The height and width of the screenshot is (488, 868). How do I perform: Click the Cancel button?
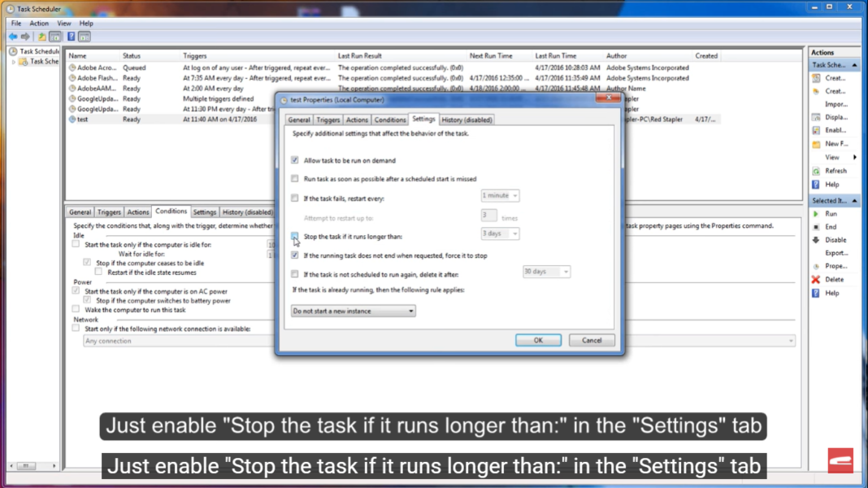point(592,340)
